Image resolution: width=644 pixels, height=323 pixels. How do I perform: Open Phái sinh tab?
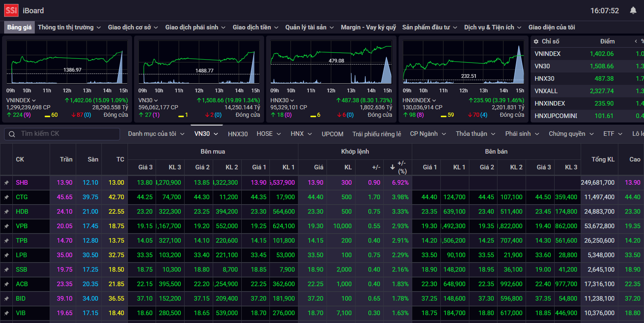pos(522,134)
